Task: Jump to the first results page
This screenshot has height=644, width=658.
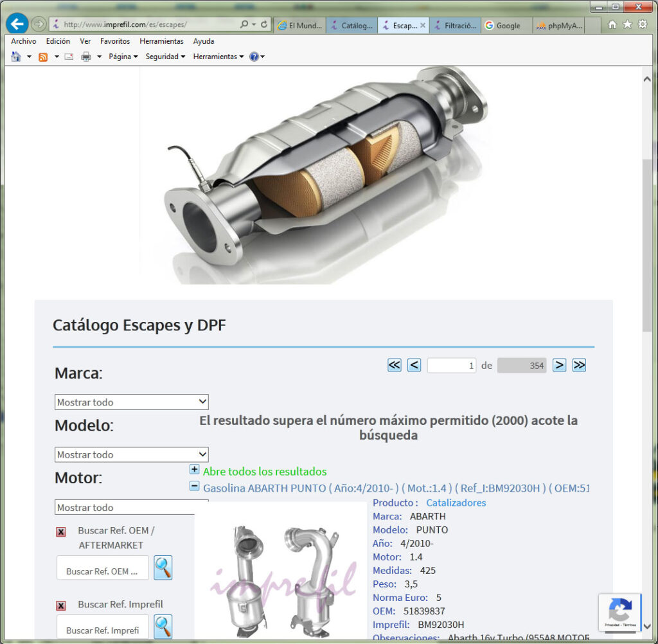Action: (x=395, y=365)
